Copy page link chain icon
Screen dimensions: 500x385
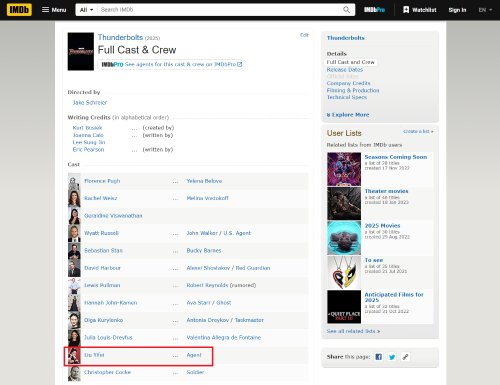coord(405,357)
